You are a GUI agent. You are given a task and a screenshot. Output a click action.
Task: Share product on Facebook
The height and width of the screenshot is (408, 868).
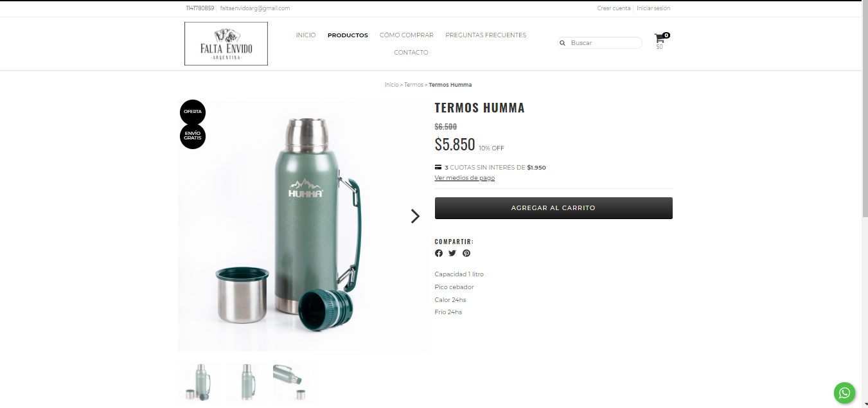pyautogui.click(x=439, y=253)
